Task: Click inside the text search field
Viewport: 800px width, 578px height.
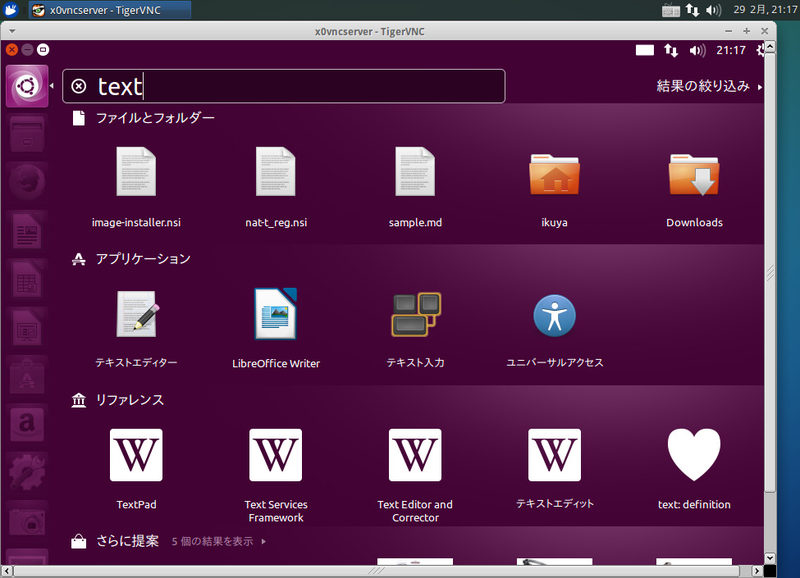Action: pyautogui.click(x=284, y=86)
